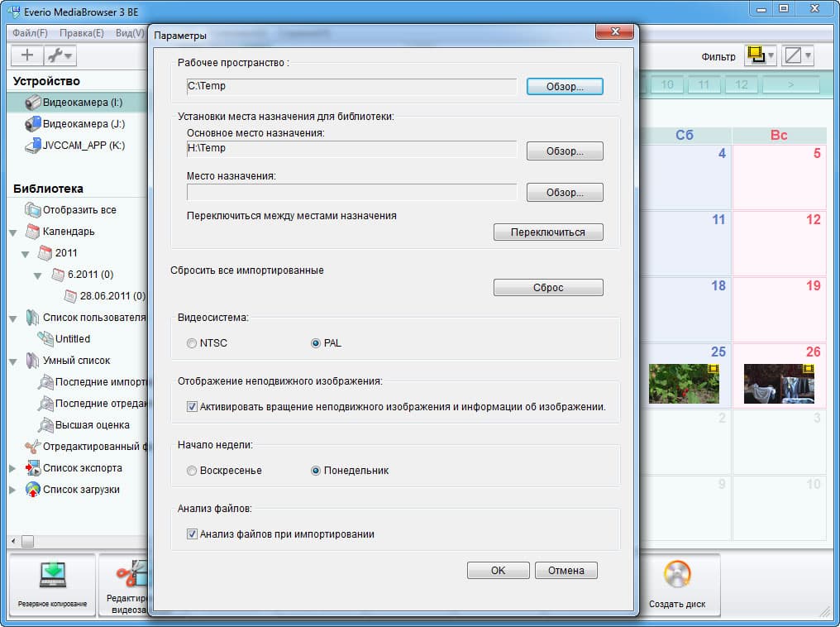Image resolution: width=840 pixels, height=627 pixels.
Task: Open the Правка(E) menu
Action: [81, 33]
